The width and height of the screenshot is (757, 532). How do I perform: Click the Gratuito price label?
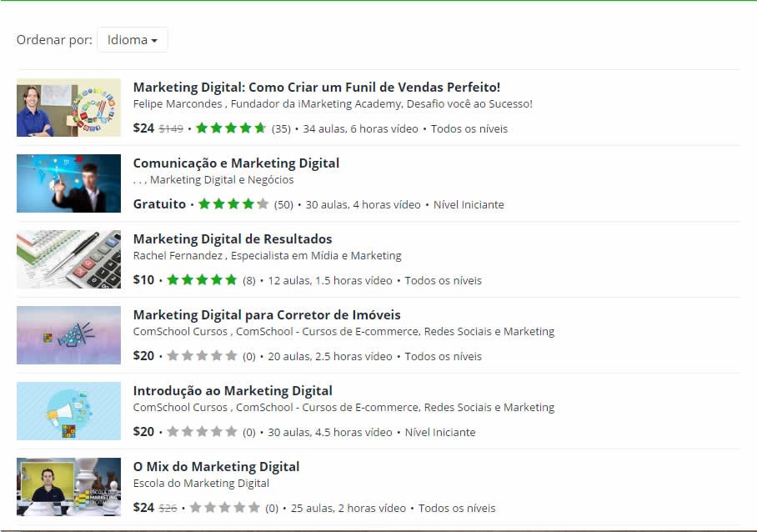click(159, 204)
